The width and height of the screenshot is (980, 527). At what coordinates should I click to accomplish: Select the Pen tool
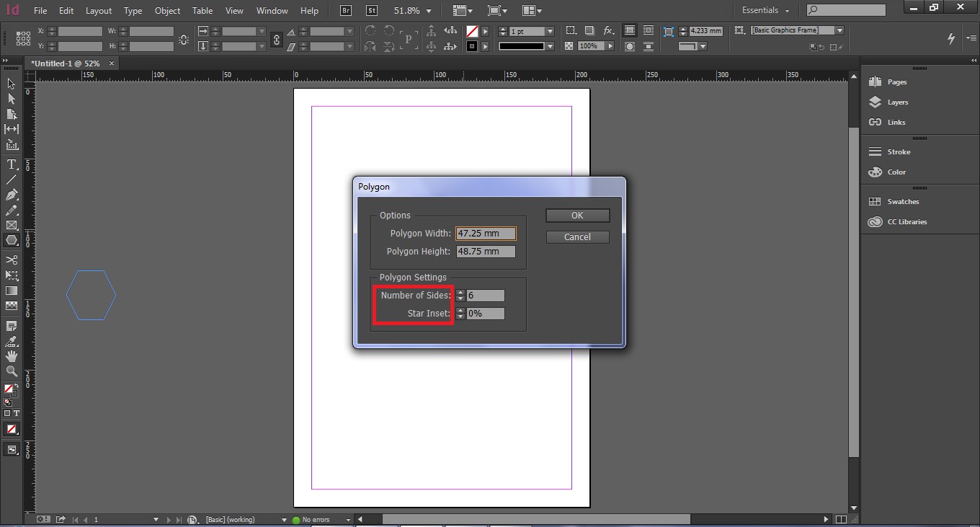click(12, 195)
